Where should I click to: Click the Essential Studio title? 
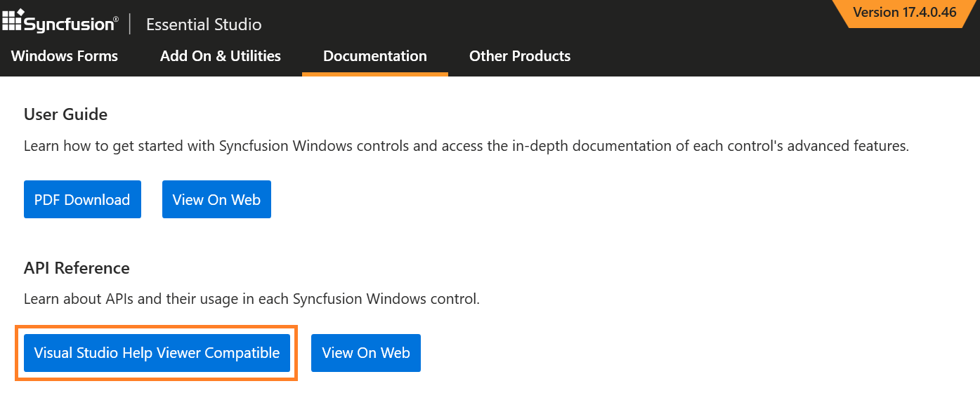tap(204, 25)
